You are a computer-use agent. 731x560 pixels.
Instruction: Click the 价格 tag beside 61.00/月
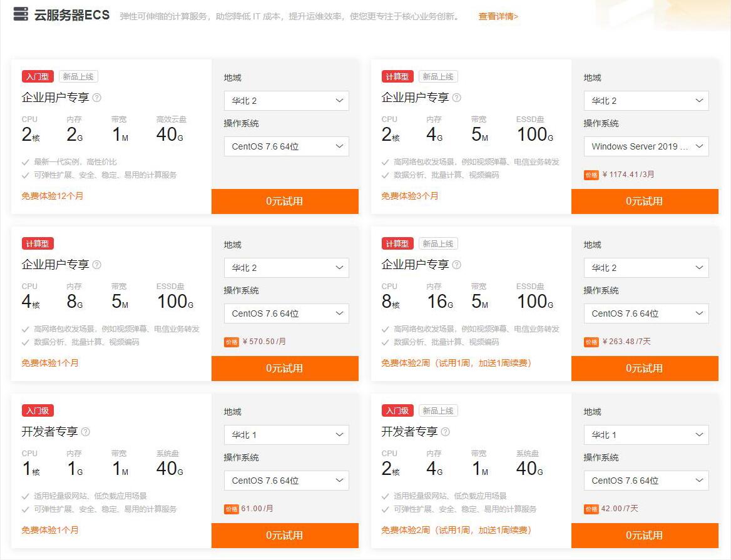[231, 509]
